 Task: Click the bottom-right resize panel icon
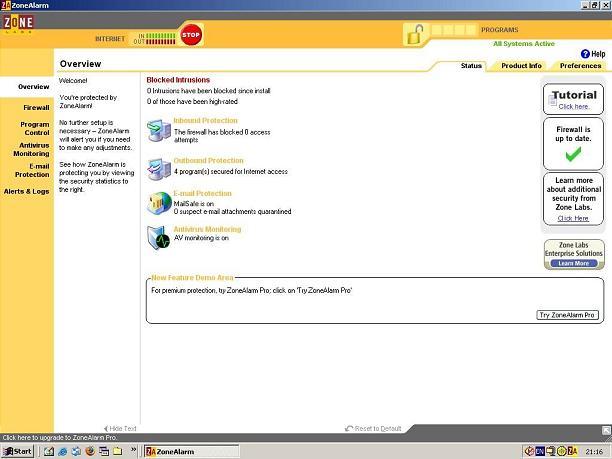tap(606, 431)
